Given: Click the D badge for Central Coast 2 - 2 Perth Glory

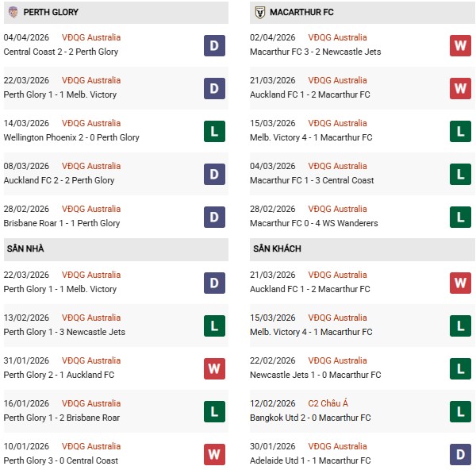Looking at the screenshot, I should pos(214,45).
